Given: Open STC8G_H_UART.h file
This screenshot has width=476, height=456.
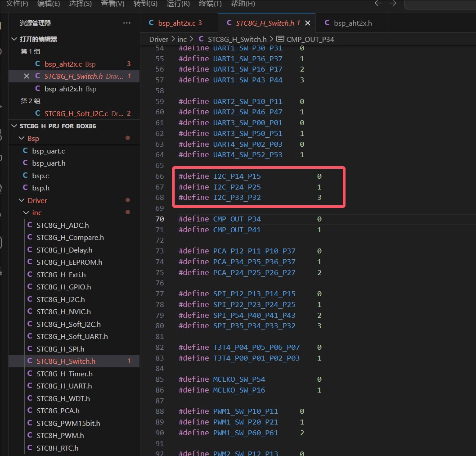Looking at the screenshot, I should 74,386.
